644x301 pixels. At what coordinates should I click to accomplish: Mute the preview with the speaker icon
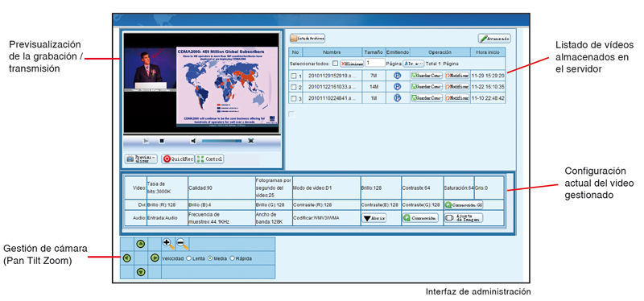coord(193,141)
